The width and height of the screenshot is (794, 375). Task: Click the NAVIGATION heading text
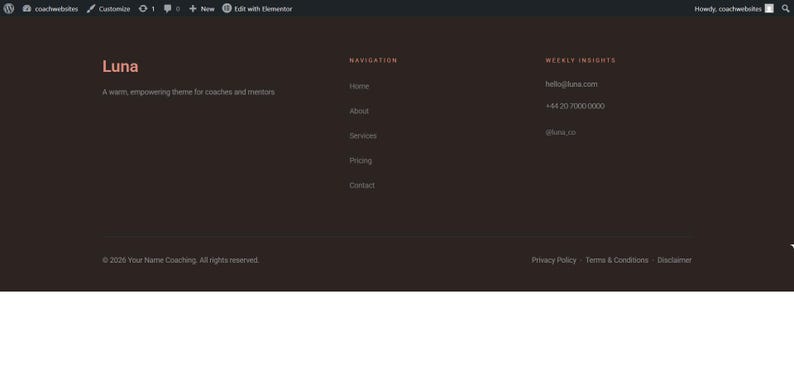(x=373, y=60)
